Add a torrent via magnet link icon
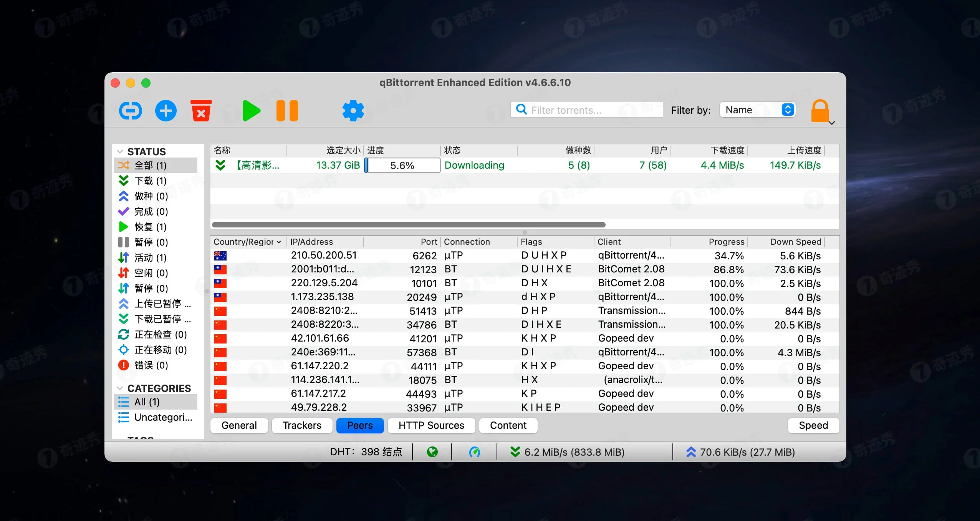The width and height of the screenshot is (980, 521). tap(130, 110)
